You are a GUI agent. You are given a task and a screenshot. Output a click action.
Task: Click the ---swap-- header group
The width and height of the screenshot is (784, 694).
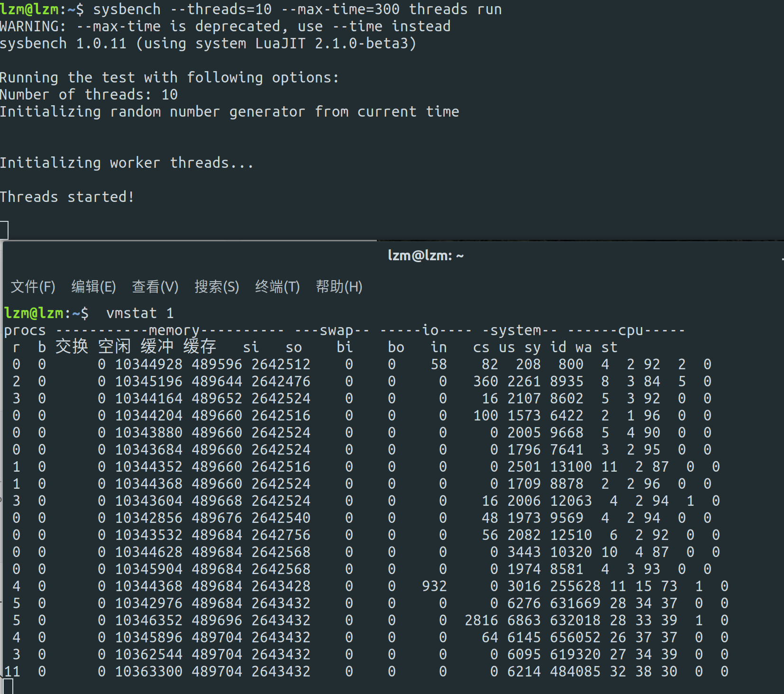[x=332, y=330]
